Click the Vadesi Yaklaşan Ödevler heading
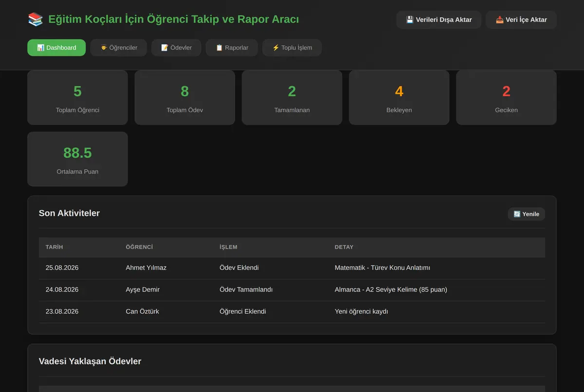 pyautogui.click(x=90, y=361)
